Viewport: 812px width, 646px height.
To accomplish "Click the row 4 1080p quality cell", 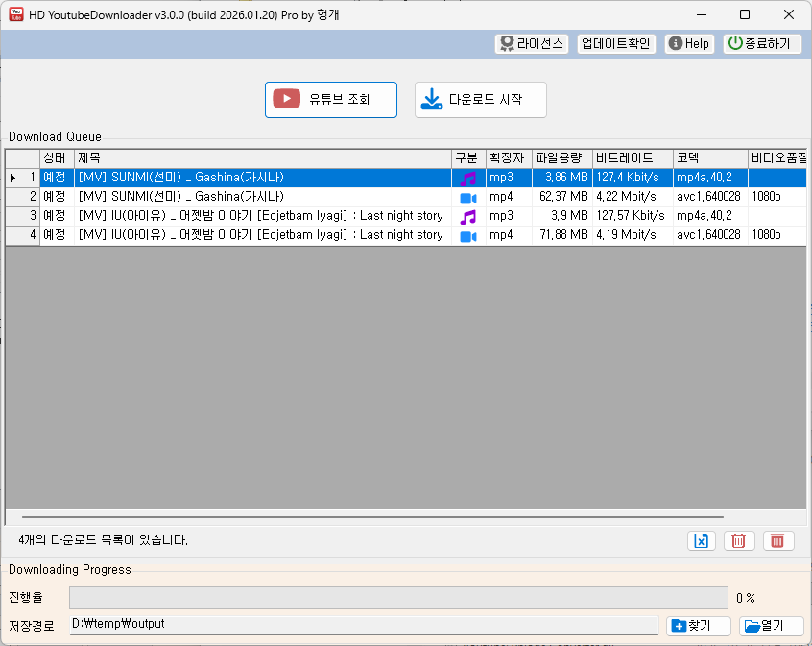I will pyautogui.click(x=777, y=235).
